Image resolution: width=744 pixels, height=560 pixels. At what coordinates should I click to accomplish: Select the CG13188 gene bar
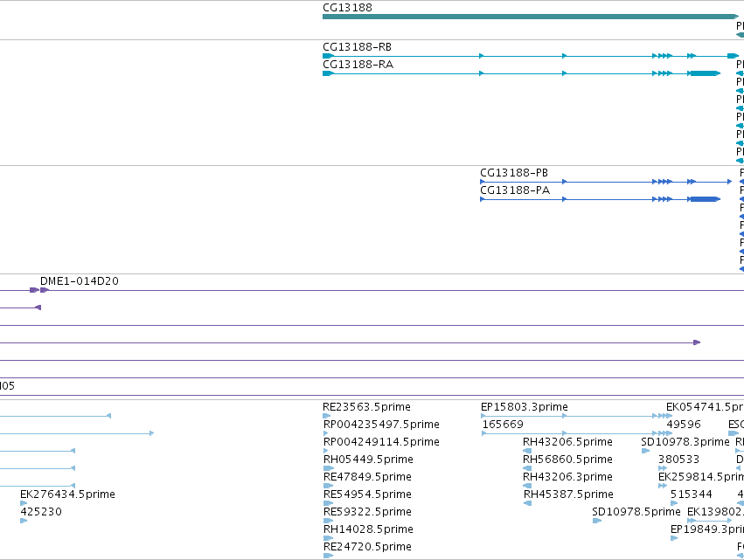coord(531,17)
